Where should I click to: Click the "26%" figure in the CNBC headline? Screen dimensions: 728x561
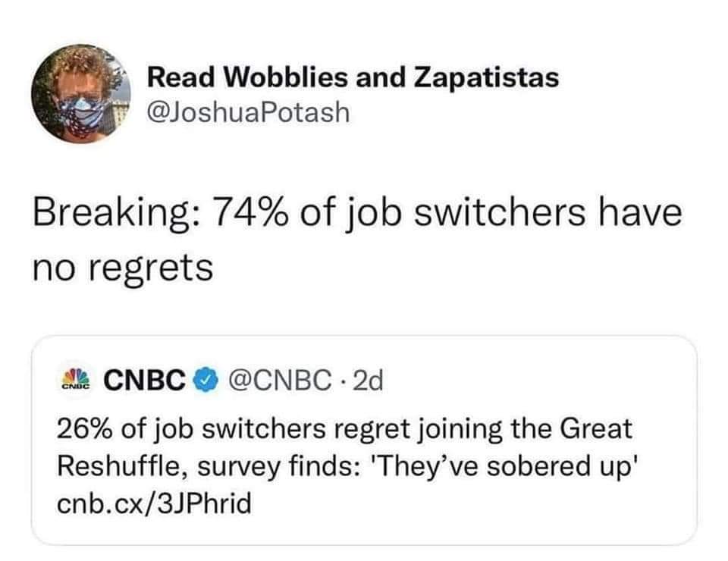[x=84, y=429]
